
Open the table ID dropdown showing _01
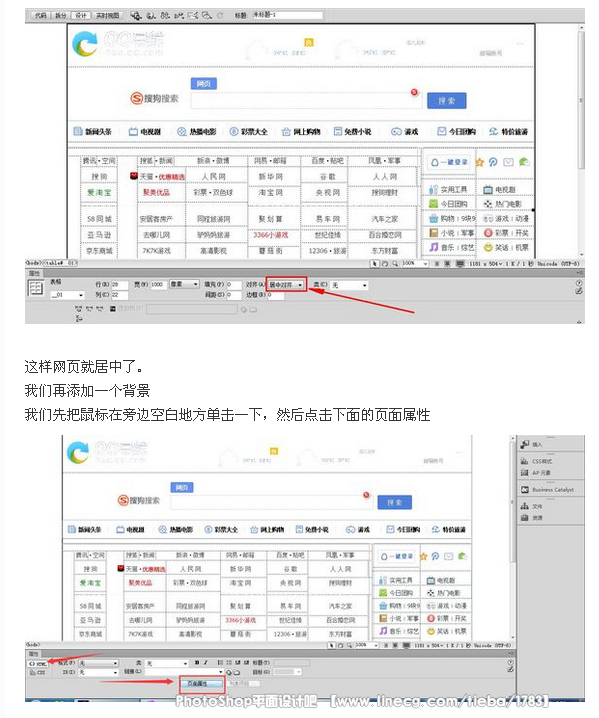point(67,295)
